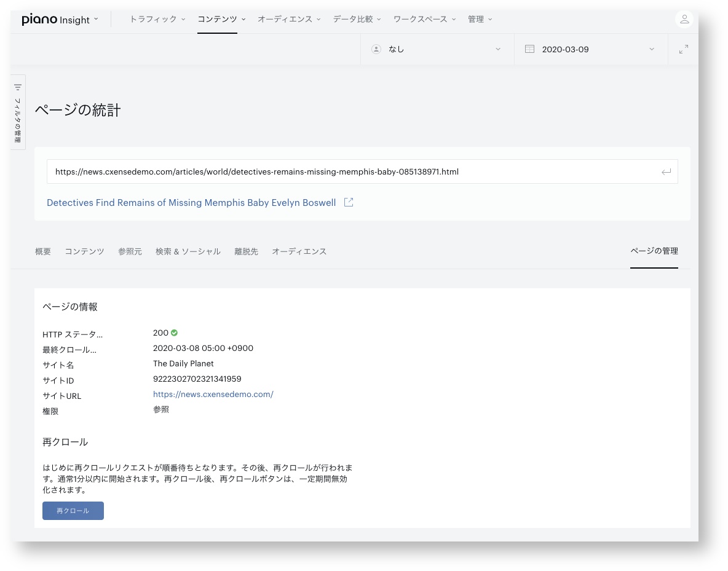The image size is (728, 571).
Task: Open the コンテンツ menu
Action: (221, 20)
